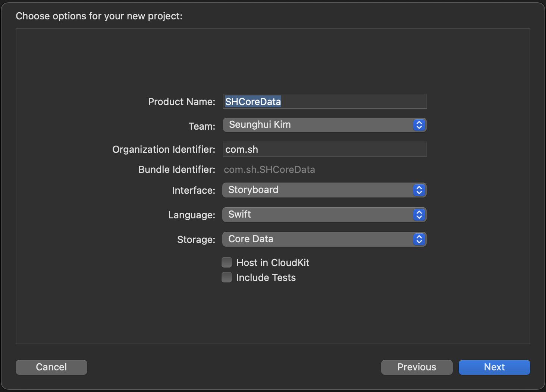The width and height of the screenshot is (546, 392).
Task: Click the 'Product Name:' field label
Action: coord(182,102)
